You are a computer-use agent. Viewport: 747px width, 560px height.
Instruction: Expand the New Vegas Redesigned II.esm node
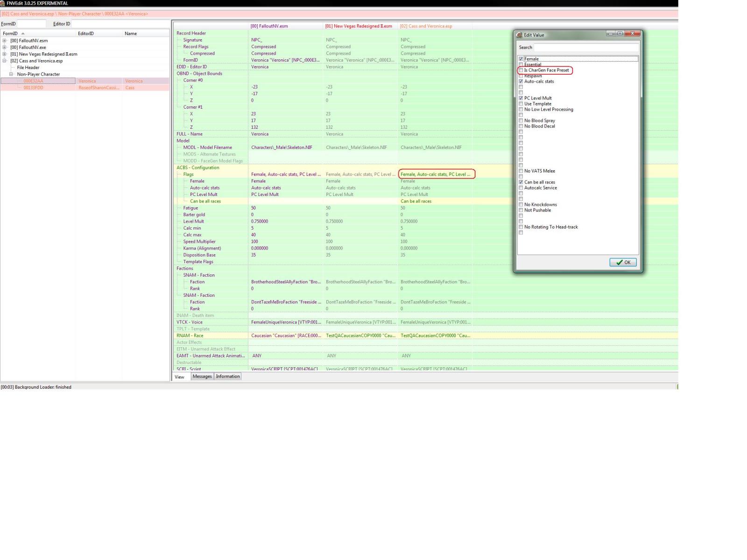coord(5,54)
